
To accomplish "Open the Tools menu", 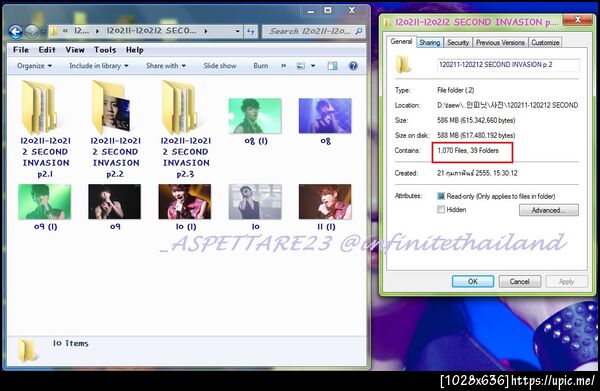I will (105, 50).
